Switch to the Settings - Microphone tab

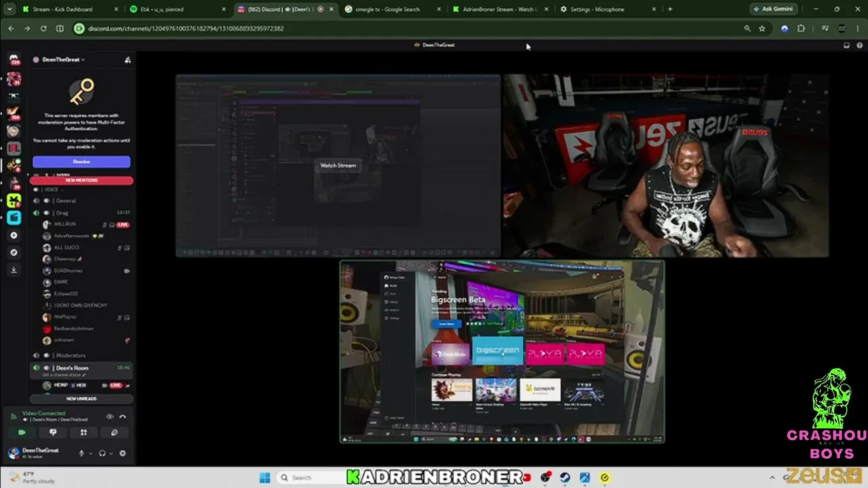coord(608,9)
